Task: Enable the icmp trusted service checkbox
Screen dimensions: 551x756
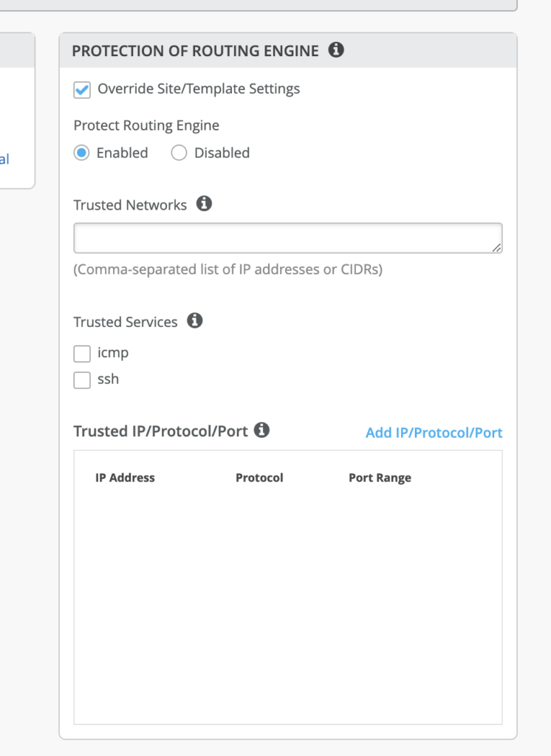Action: point(82,354)
